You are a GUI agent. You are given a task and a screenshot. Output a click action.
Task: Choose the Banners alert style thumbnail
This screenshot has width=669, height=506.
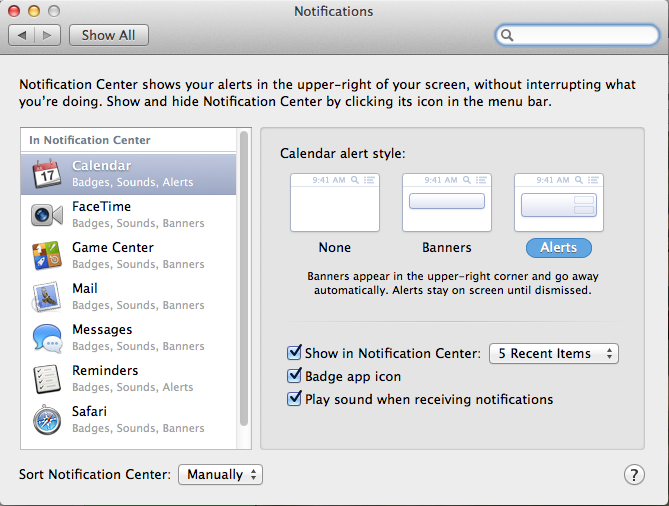447,202
